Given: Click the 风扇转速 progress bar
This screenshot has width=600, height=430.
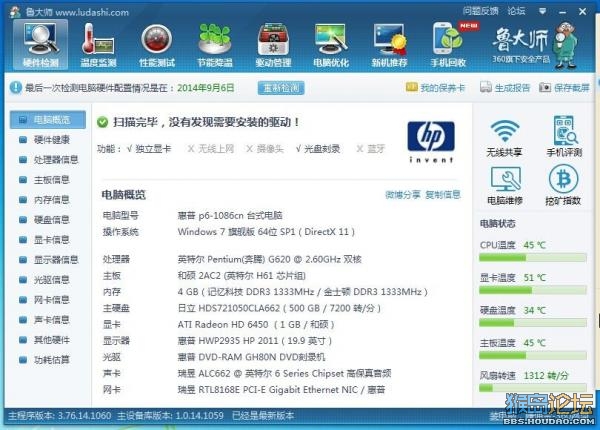Looking at the screenshot, I should coord(533,388).
